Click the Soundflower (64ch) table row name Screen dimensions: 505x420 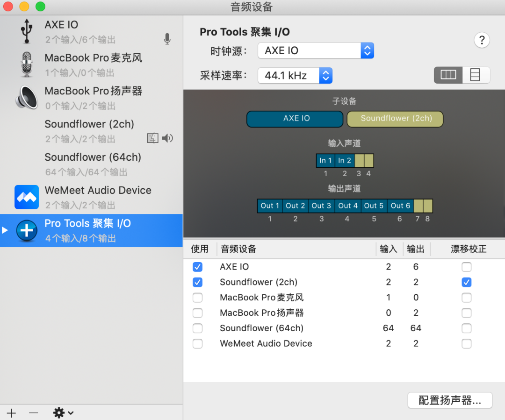[261, 328]
